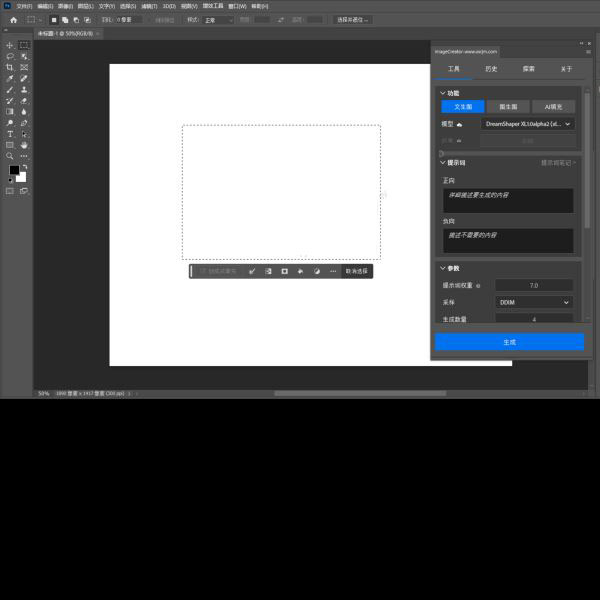Select the Zoom tool
600x600 pixels.
[10, 156]
